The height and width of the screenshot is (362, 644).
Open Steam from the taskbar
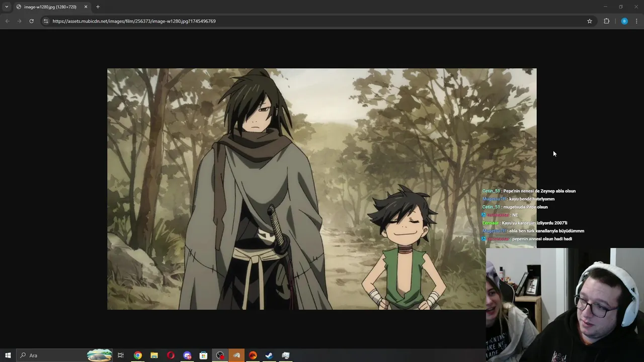pos(269,355)
